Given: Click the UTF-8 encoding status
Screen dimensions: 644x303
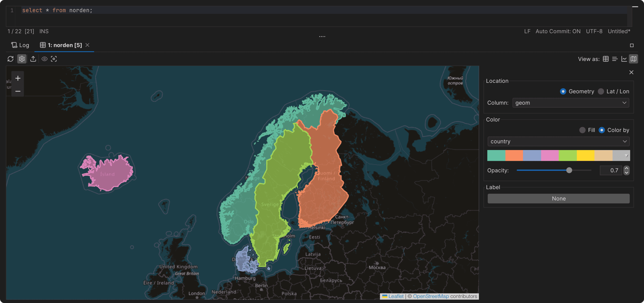Looking at the screenshot, I should pos(594,31).
